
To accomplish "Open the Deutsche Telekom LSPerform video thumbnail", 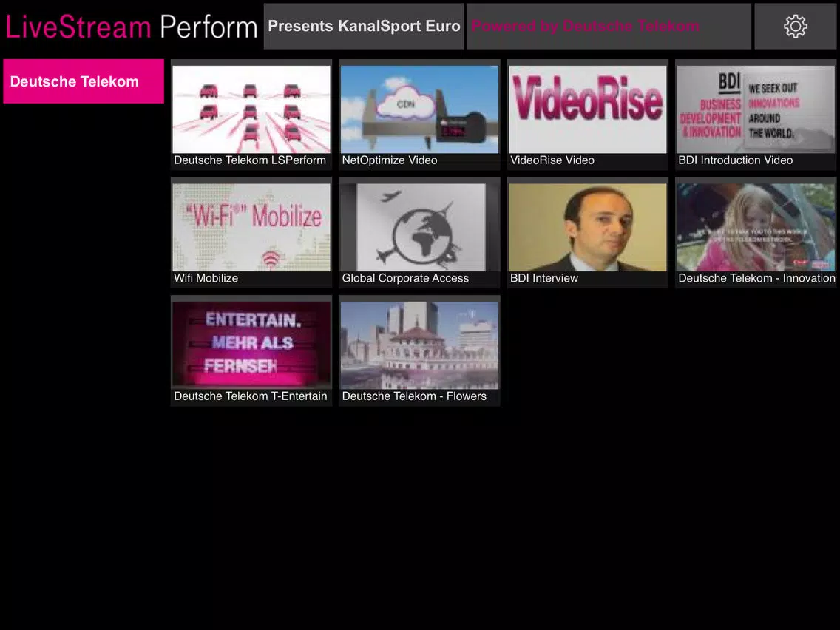I will click(x=251, y=109).
